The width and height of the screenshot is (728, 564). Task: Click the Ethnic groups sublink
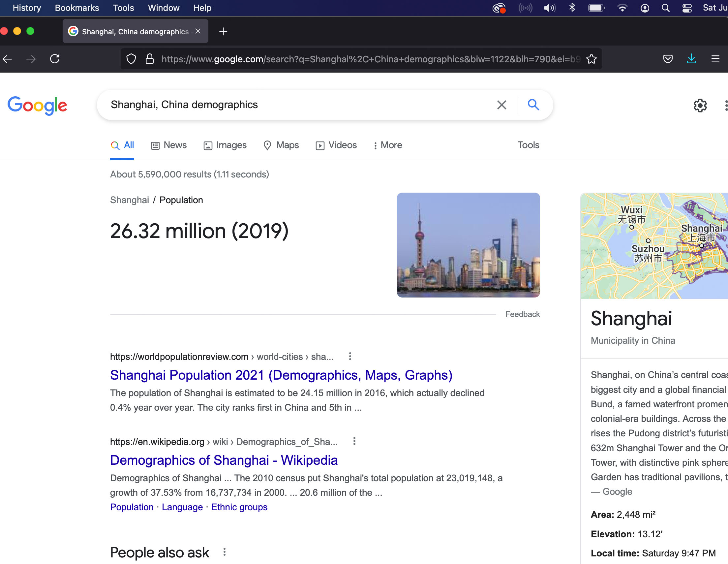coord(239,507)
